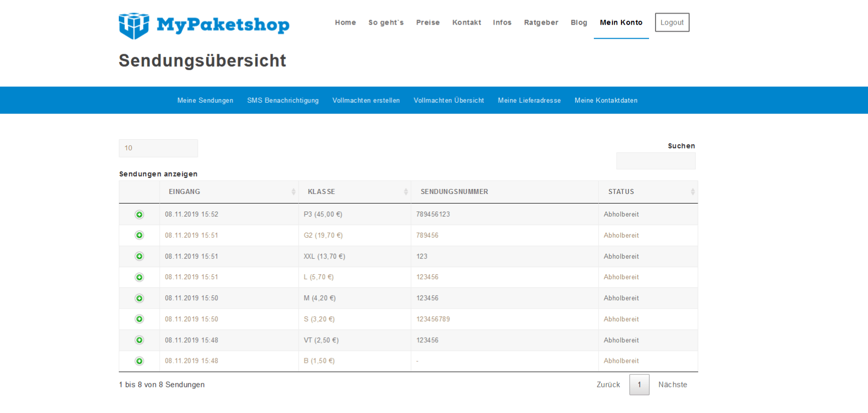Click green plus icon for S (3,20 €) row
The width and height of the screenshot is (868, 413).
click(x=139, y=319)
